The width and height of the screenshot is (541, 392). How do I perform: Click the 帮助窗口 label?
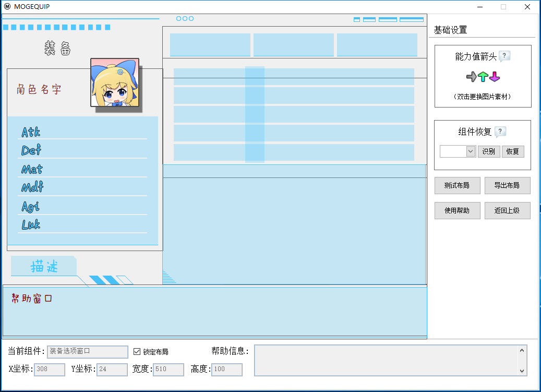(x=32, y=298)
